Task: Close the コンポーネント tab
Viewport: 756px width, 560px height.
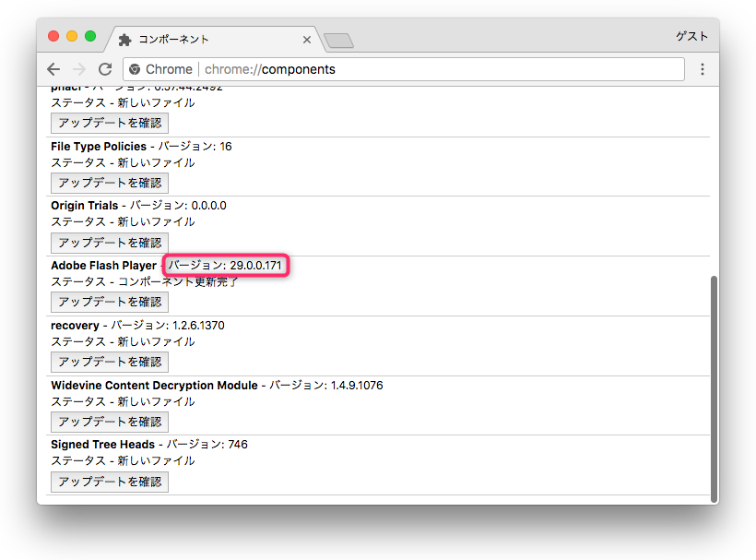Action: click(x=307, y=40)
